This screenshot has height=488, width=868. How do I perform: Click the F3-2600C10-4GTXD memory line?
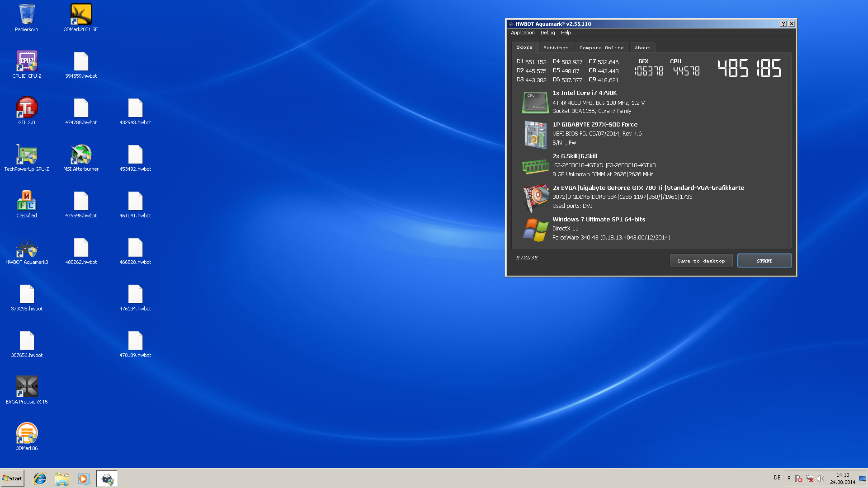tap(605, 165)
